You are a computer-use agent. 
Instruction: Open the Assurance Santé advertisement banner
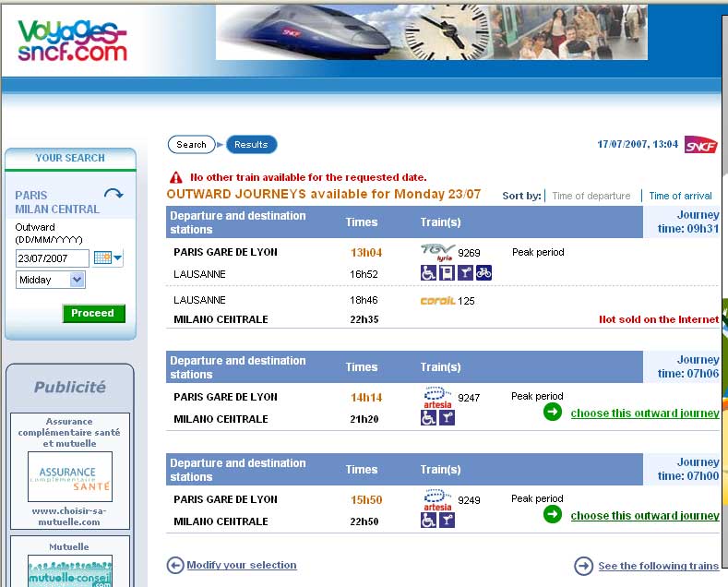click(x=70, y=476)
